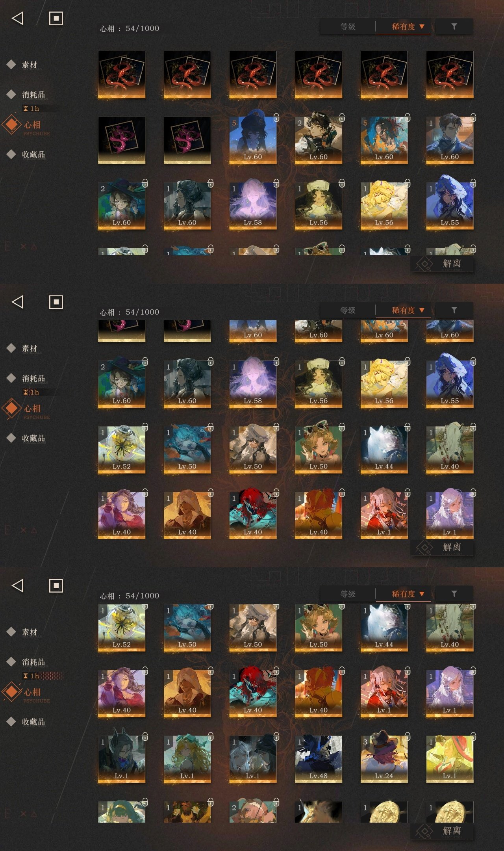Viewport: 504px width, 851px height.
Task: Select the first pink serpent card, fully shown
Action: 121,140
